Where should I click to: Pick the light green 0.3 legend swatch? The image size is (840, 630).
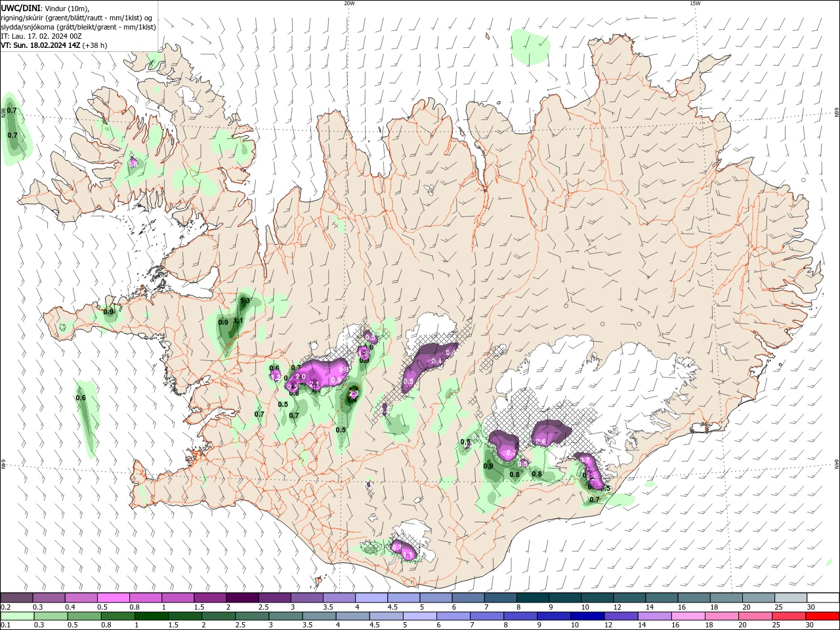[51, 616]
